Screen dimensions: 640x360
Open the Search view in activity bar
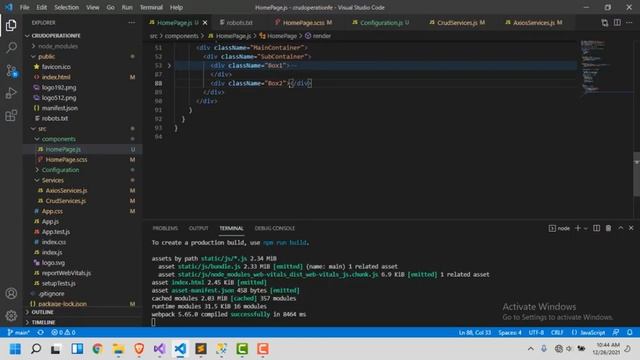pyautogui.click(x=11, y=48)
